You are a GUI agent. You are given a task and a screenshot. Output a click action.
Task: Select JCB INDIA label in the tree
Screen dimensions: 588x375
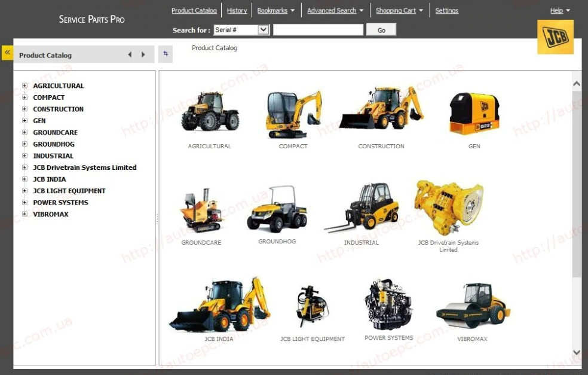[x=50, y=179]
